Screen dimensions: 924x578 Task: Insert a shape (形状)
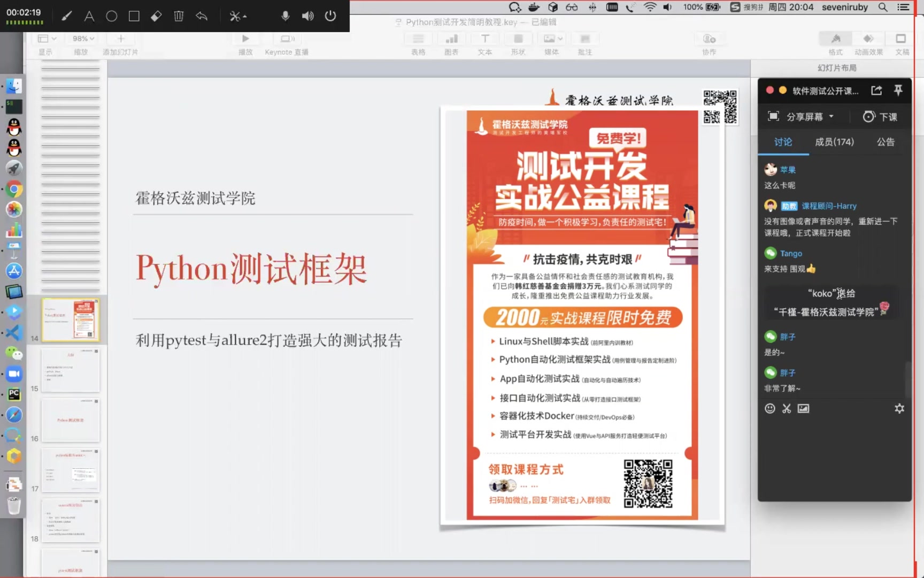click(x=518, y=39)
